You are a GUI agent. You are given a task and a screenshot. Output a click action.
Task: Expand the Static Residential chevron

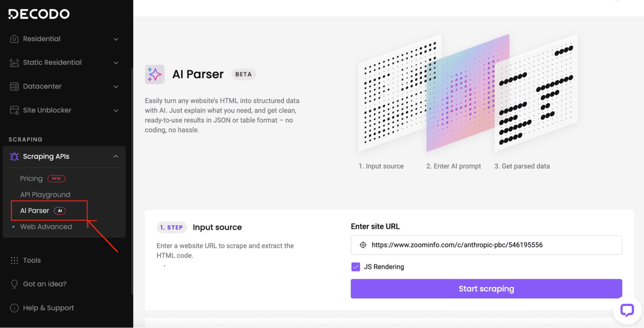tap(116, 63)
